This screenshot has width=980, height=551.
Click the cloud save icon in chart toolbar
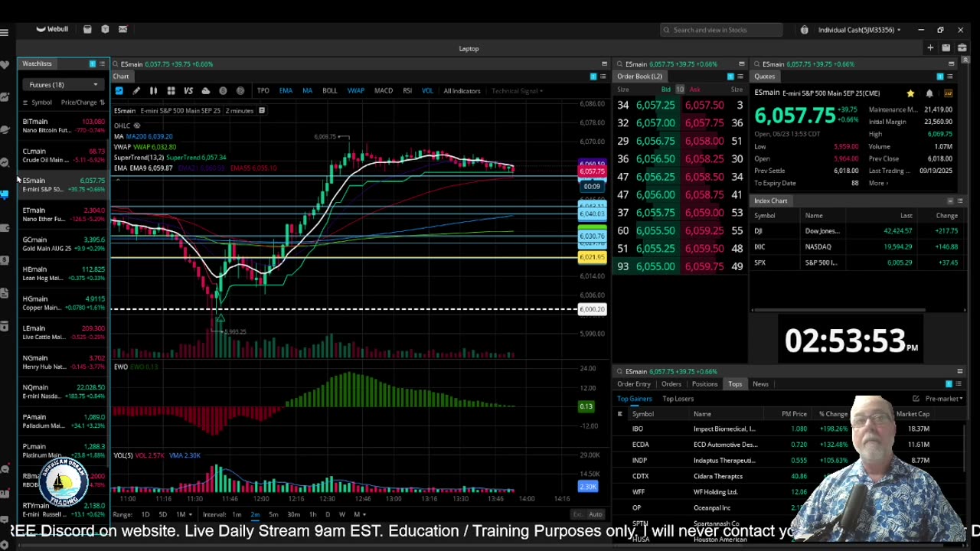[x=205, y=91]
